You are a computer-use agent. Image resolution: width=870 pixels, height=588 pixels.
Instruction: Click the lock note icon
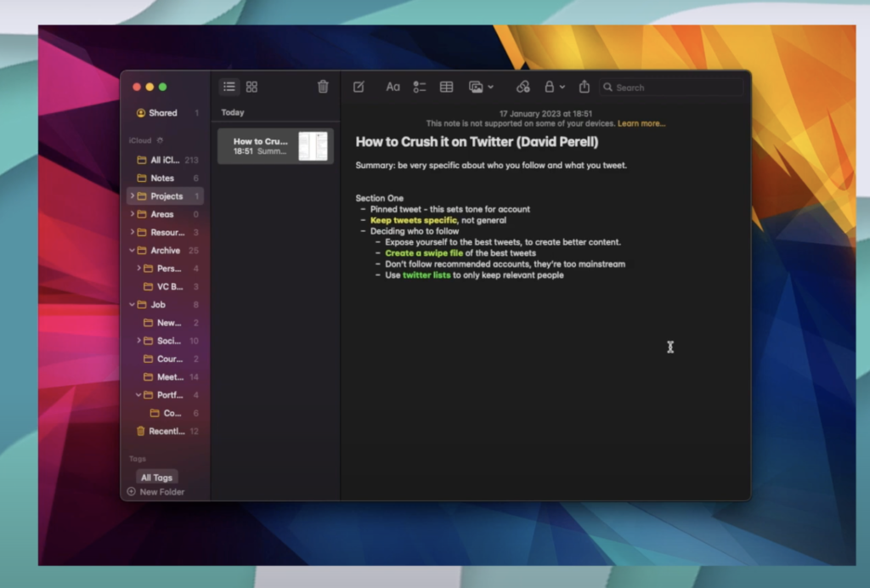(550, 87)
